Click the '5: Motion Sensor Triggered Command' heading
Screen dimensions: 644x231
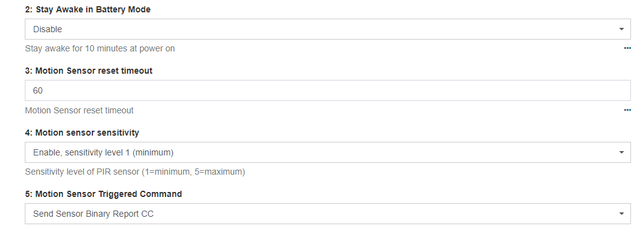point(104,194)
